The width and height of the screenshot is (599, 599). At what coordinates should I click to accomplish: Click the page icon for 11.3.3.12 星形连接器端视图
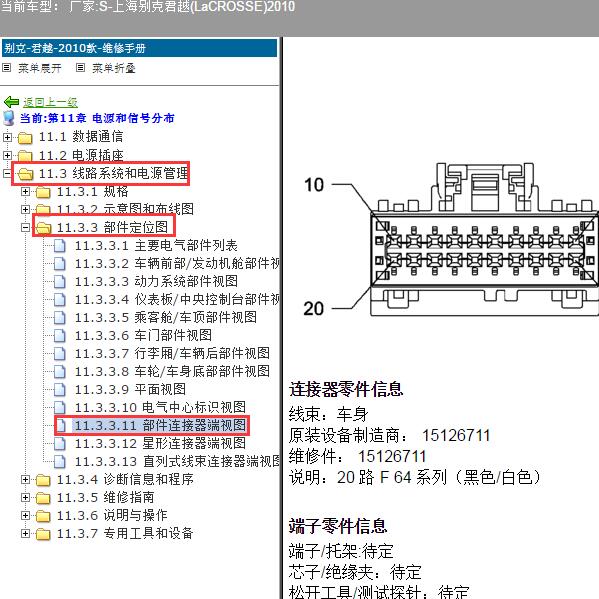[60, 444]
